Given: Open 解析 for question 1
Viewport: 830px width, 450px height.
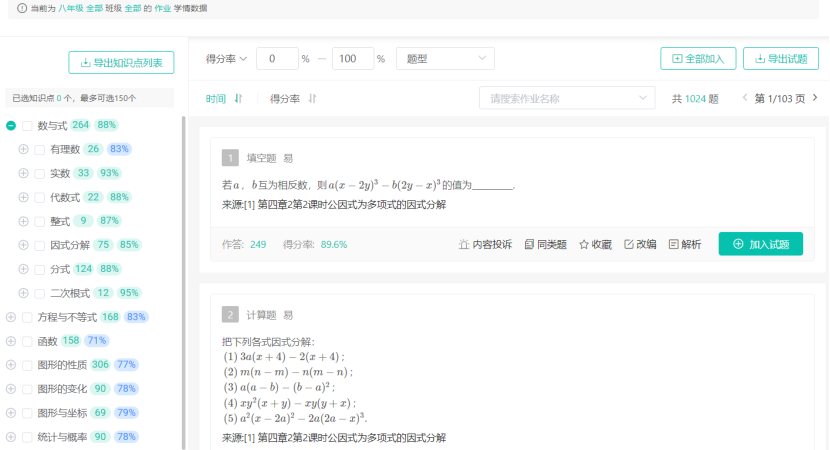Looking at the screenshot, I should pyautogui.click(x=685, y=244).
